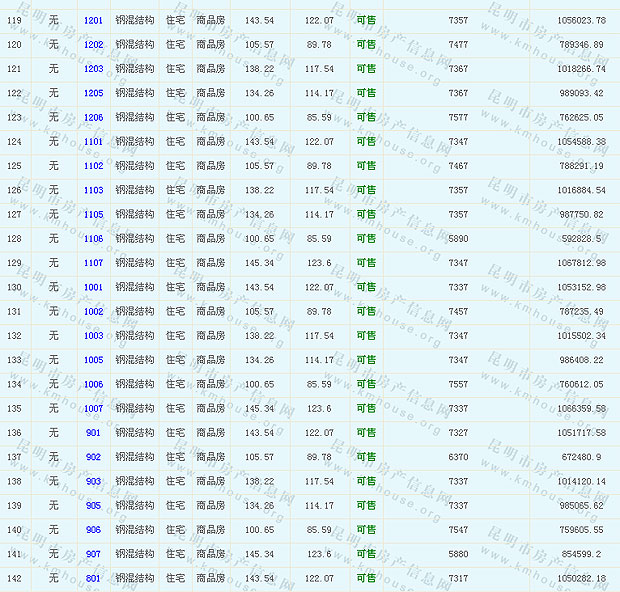Select room 1101 link
620x592 pixels.
coord(93,142)
